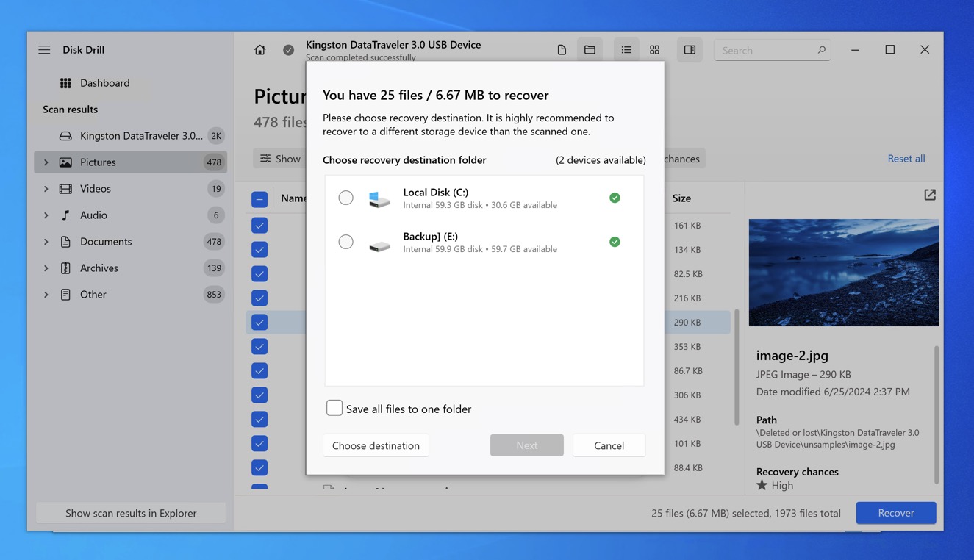Open the Videos category
Viewport: 974px width, 560px height.
131,189
